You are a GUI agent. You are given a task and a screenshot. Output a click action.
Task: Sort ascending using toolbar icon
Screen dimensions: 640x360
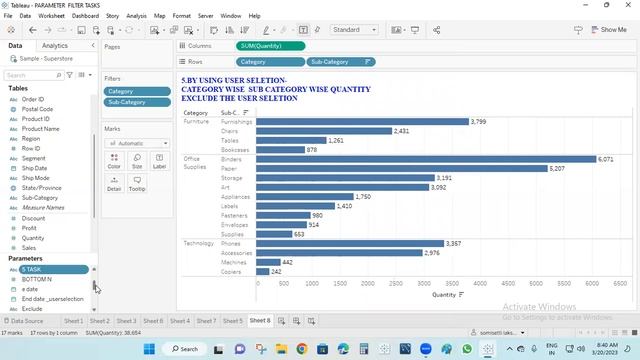pos(229,30)
